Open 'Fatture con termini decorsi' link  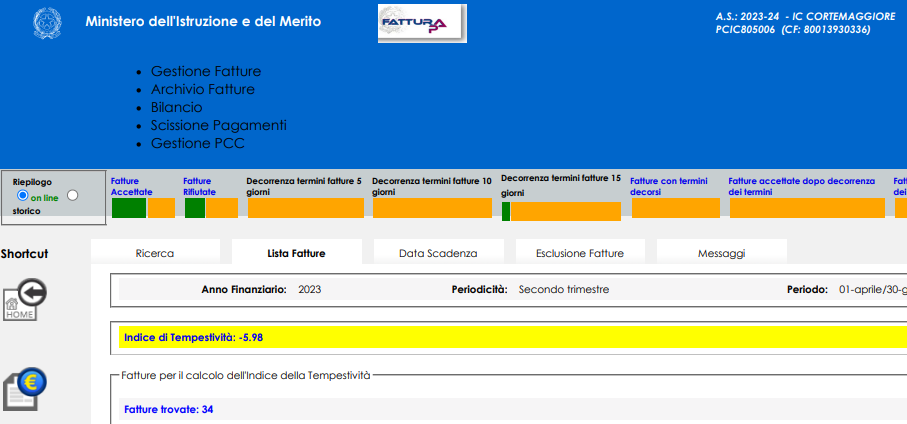pyautogui.click(x=668, y=186)
